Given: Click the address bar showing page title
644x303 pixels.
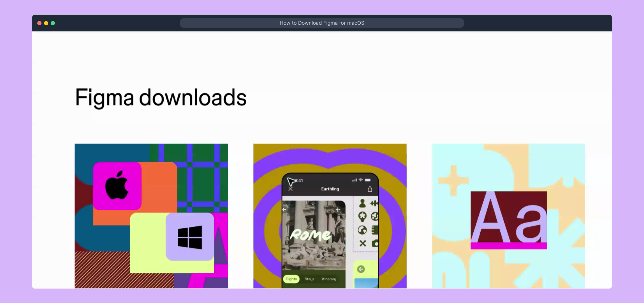Looking at the screenshot, I should pos(322,23).
